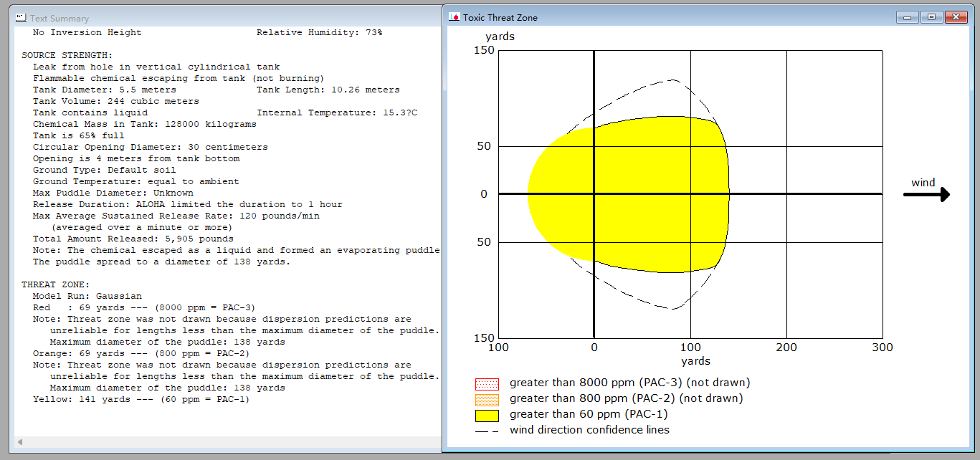Click the 'yards' label above y-axis
Screen dimensions: 980x460
point(500,37)
